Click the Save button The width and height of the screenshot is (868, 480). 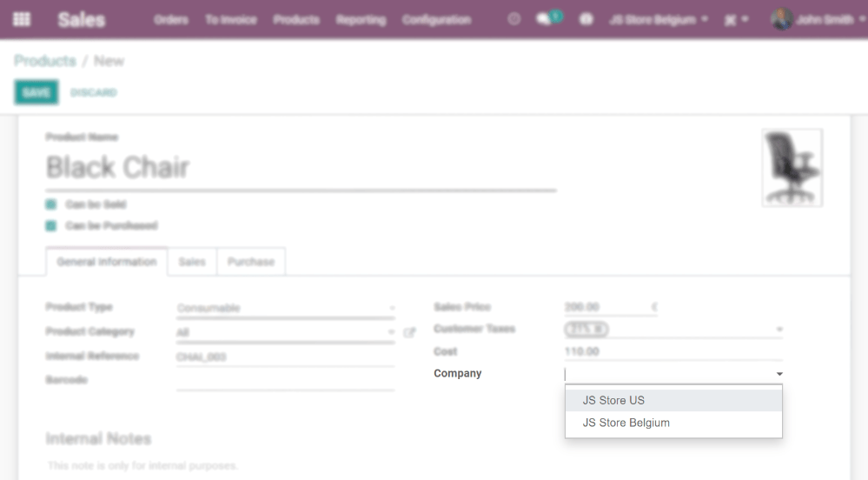point(36,92)
